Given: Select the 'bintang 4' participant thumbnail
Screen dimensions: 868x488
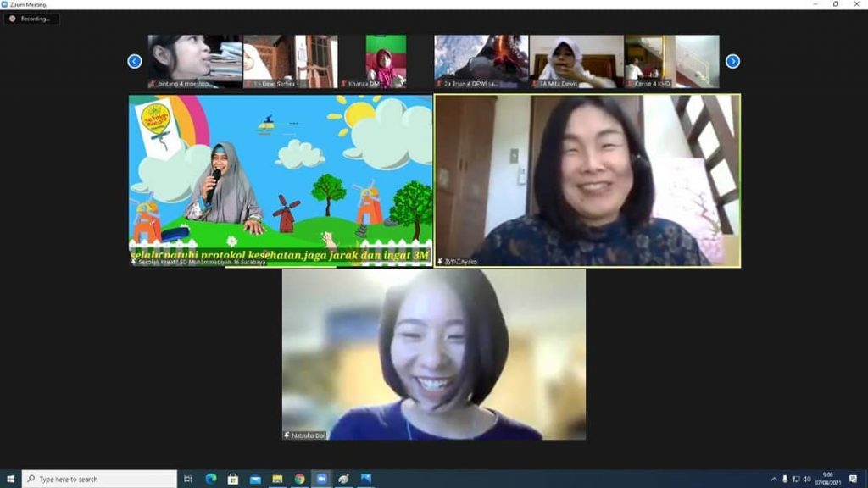Looking at the screenshot, I should [x=195, y=61].
